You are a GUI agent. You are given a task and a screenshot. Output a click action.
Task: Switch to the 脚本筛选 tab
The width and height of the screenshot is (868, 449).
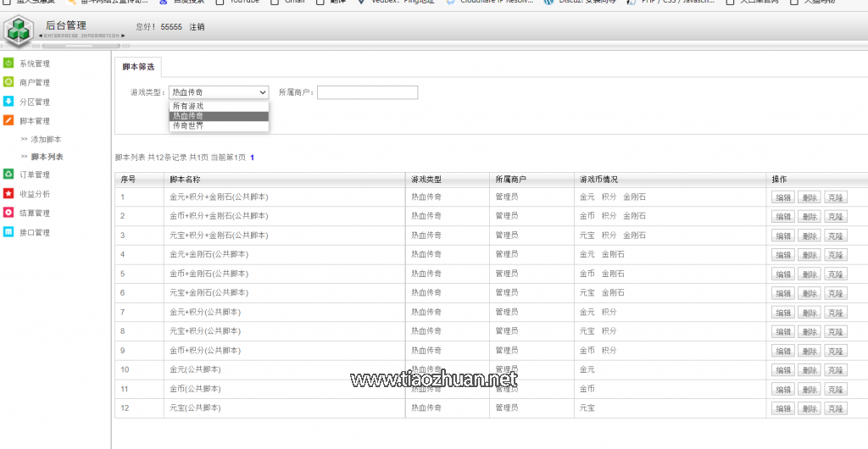coord(138,66)
